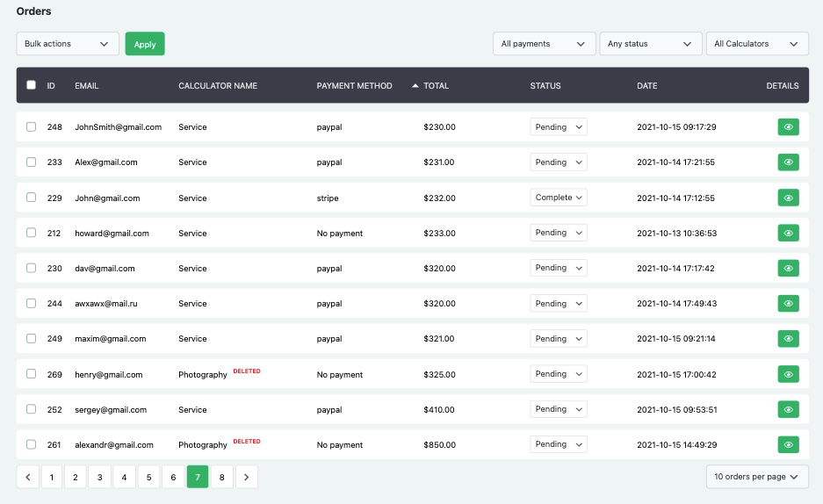The height and width of the screenshot is (504, 823).
Task: Jump to page 8 of orders
Action: point(221,477)
